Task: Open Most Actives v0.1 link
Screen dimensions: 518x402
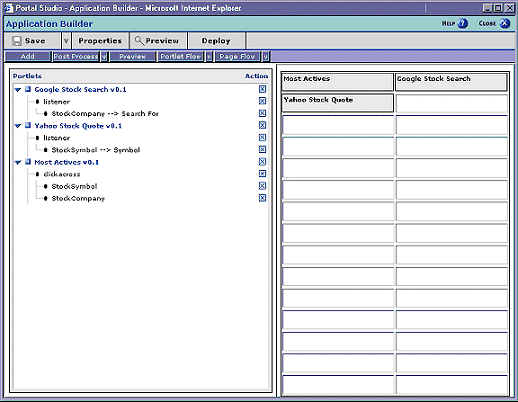Action: point(67,162)
